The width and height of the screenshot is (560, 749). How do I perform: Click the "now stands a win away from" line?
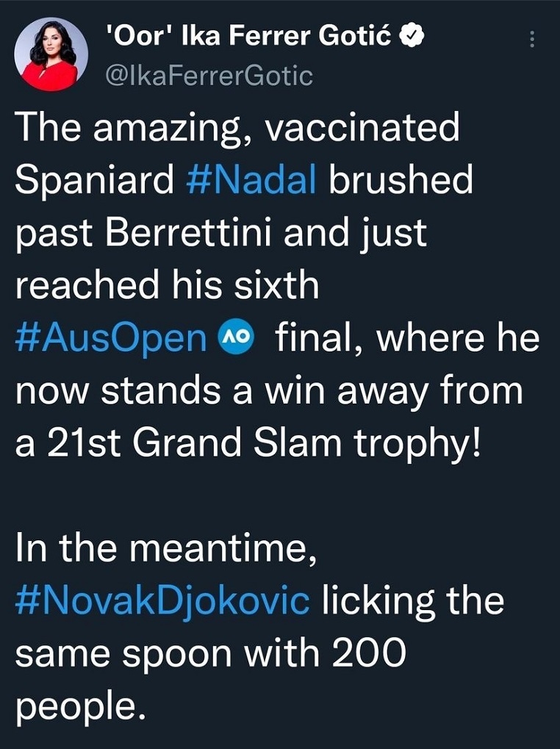click(269, 390)
